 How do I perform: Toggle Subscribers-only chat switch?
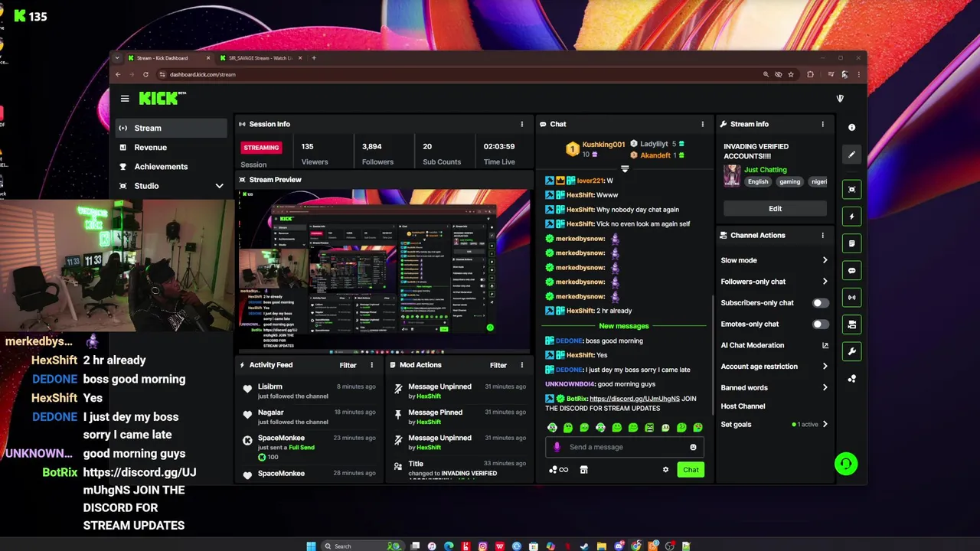[820, 303]
